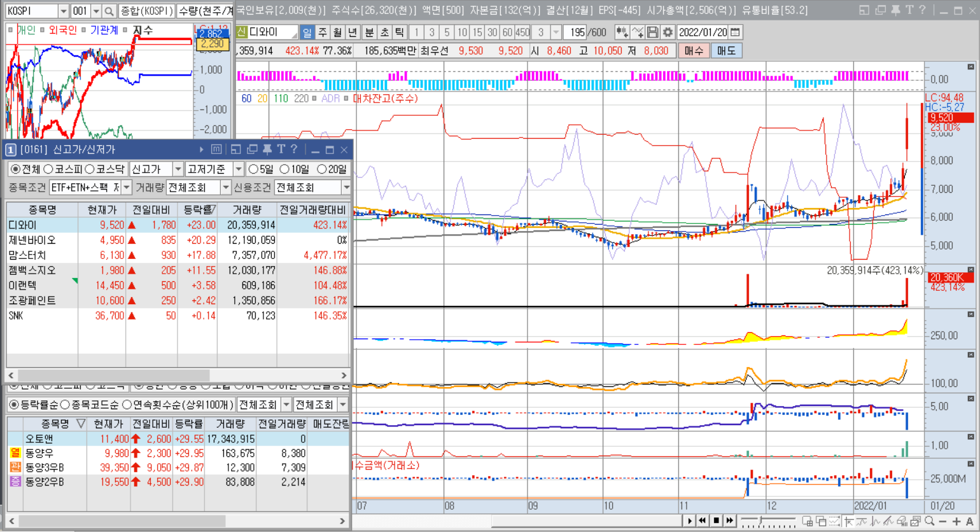Click the 매도 sell button

(726, 50)
